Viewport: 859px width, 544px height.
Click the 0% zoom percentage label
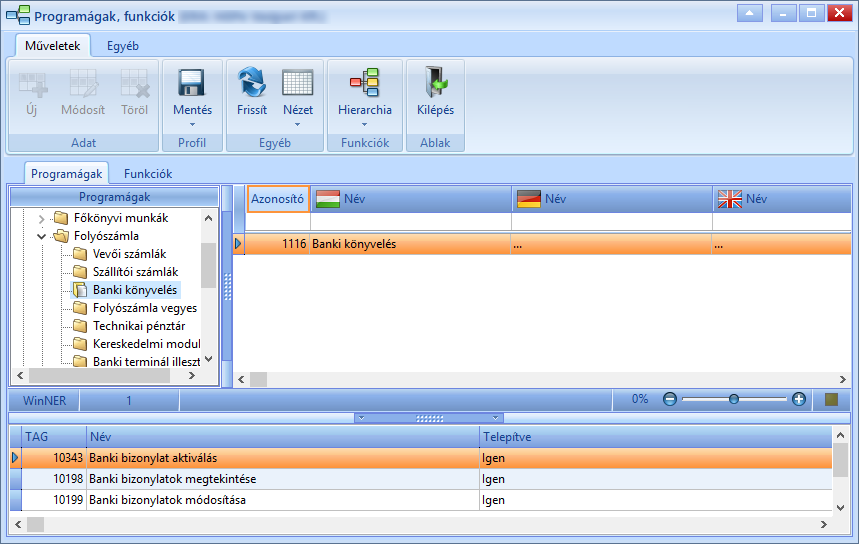pos(639,399)
